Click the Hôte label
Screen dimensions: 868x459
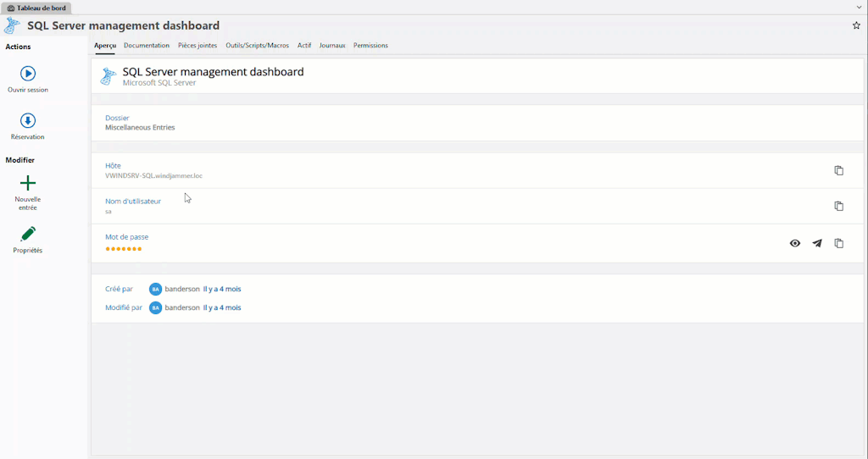113,165
